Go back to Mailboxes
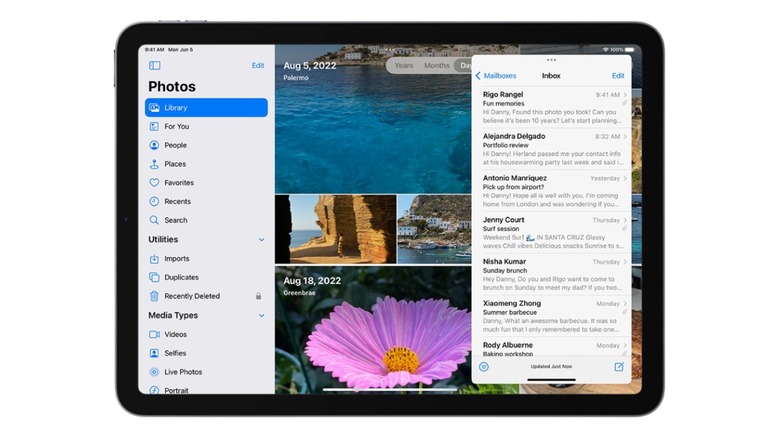The height and width of the screenshot is (438, 780). pyautogui.click(x=496, y=76)
